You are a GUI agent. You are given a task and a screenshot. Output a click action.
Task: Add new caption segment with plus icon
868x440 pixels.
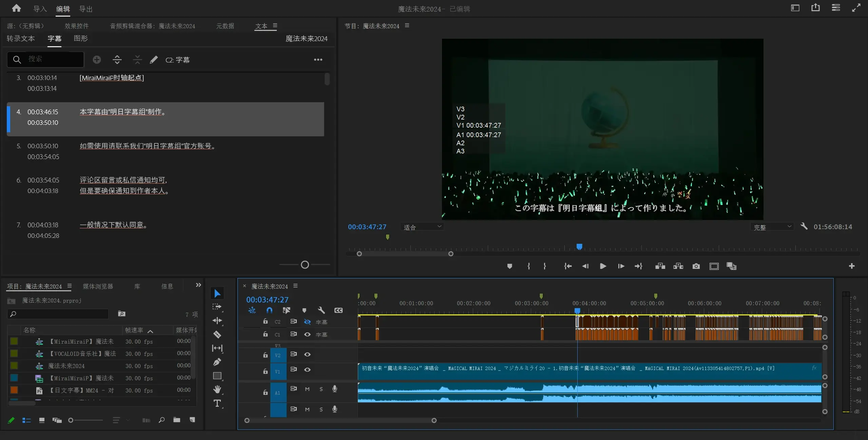[97, 60]
